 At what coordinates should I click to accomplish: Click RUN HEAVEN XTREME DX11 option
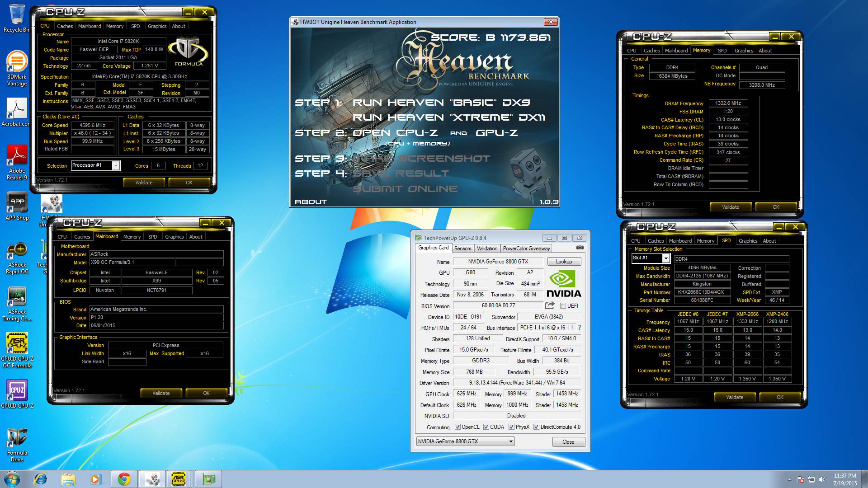[x=449, y=117]
